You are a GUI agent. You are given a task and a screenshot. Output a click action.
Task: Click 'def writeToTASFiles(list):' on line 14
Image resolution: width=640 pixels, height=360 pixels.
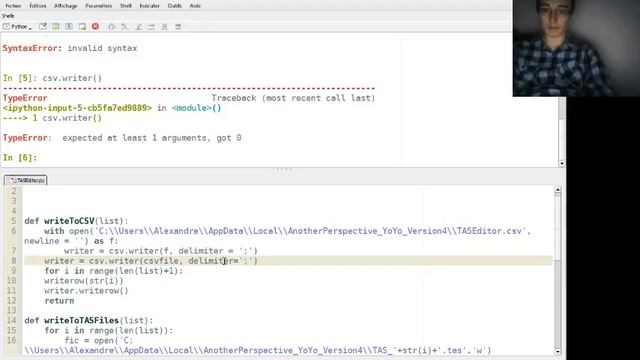[89, 320]
